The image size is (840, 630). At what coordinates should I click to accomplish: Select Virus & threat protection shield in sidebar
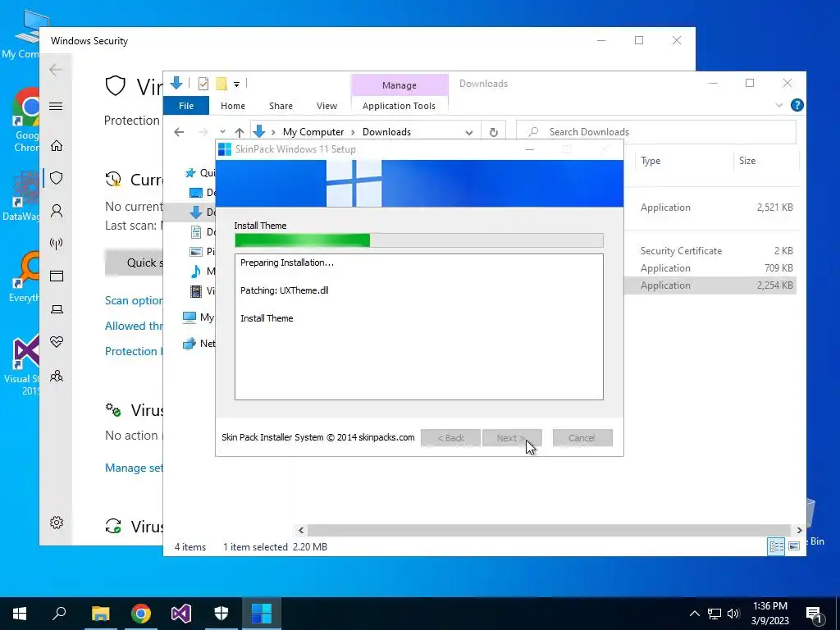pos(57,178)
